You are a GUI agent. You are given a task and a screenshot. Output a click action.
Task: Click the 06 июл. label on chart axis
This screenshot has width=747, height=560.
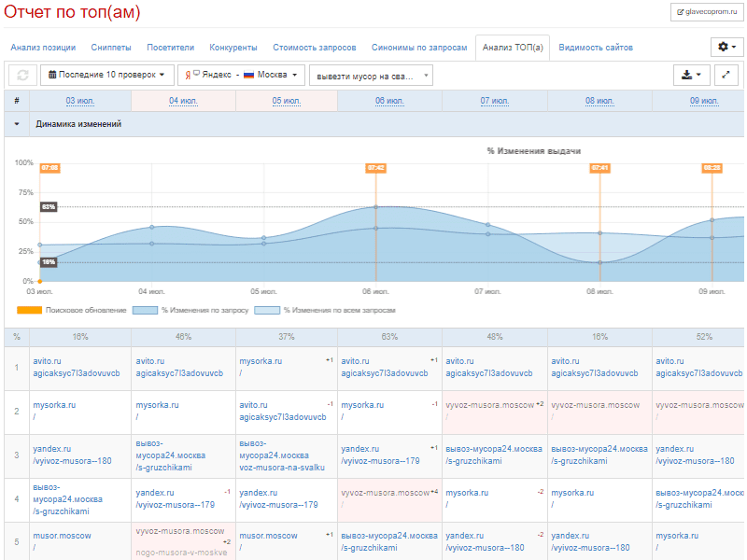coord(375,291)
